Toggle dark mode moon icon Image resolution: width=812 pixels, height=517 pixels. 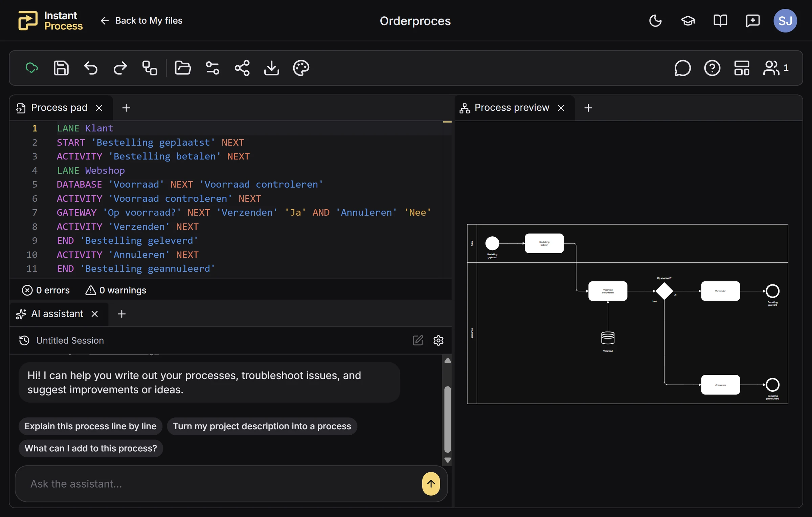click(656, 21)
